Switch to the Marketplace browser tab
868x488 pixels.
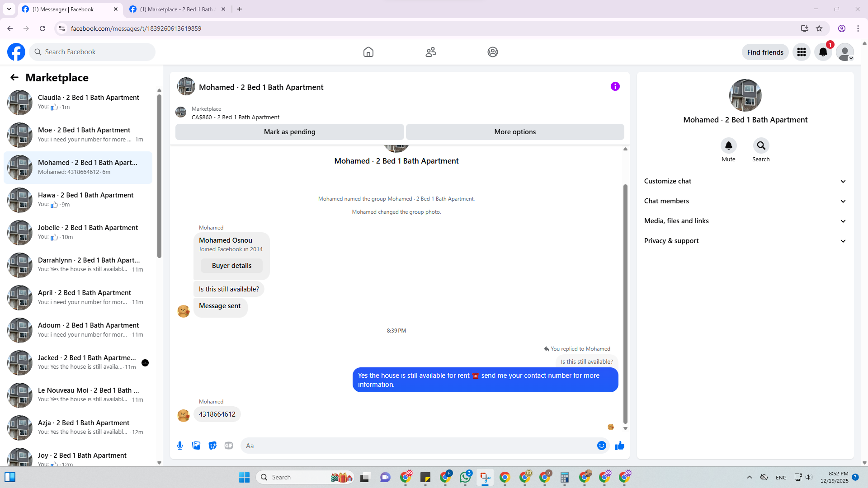point(176,9)
